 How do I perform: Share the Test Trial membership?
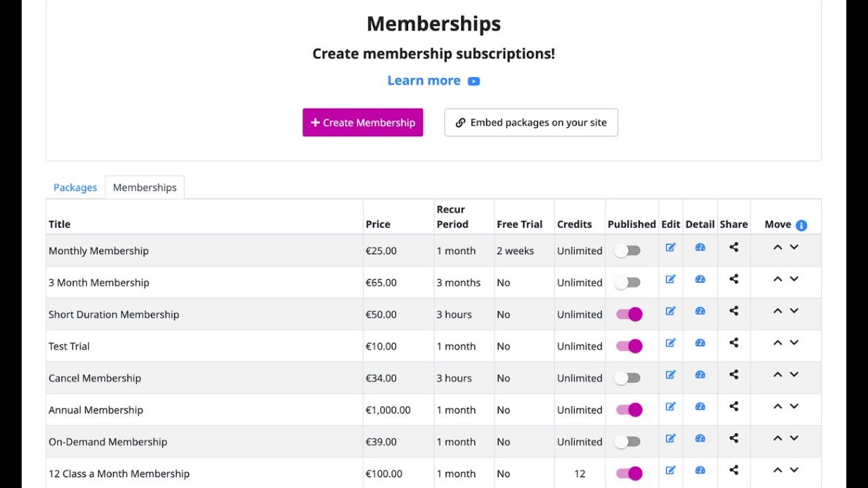point(734,343)
